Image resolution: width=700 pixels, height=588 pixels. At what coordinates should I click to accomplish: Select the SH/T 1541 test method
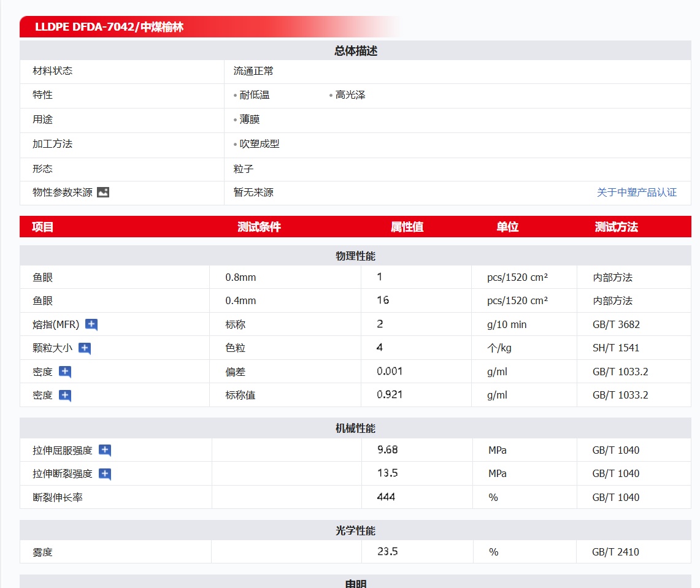615,348
